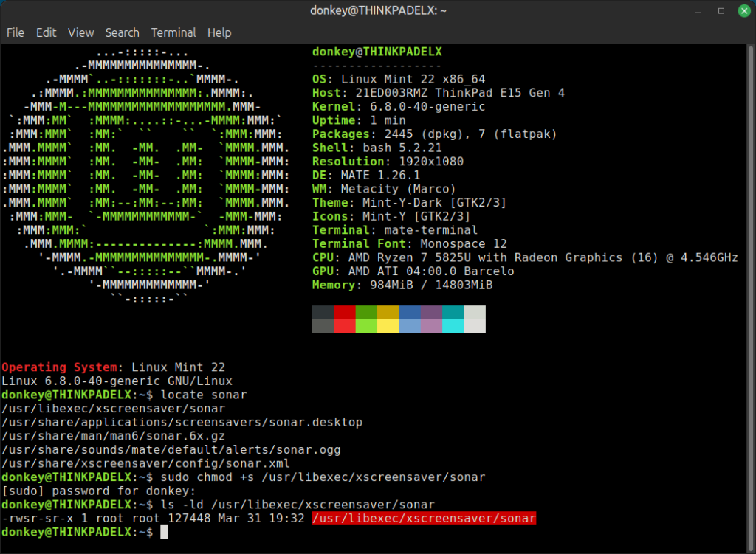
Task: Click the blinking terminal cursor
Action: pyautogui.click(x=163, y=532)
